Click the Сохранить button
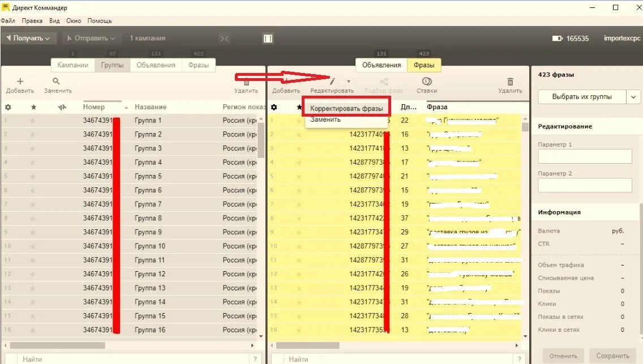 [x=612, y=356]
